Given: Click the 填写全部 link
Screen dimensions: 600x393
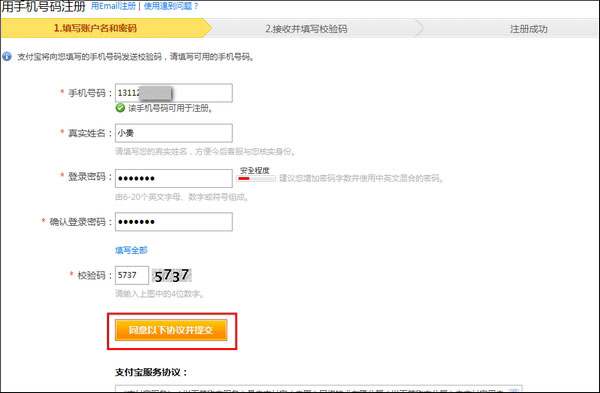Looking at the screenshot, I should pyautogui.click(x=131, y=250).
